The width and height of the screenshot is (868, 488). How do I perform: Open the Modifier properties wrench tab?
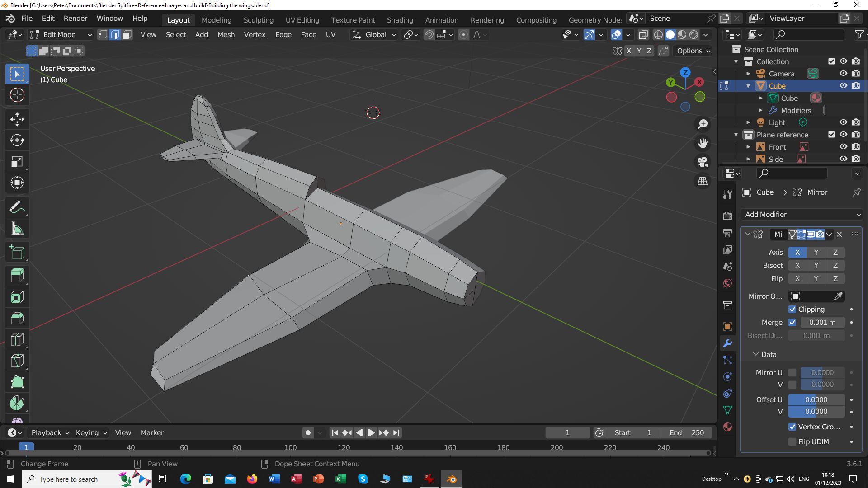click(727, 343)
